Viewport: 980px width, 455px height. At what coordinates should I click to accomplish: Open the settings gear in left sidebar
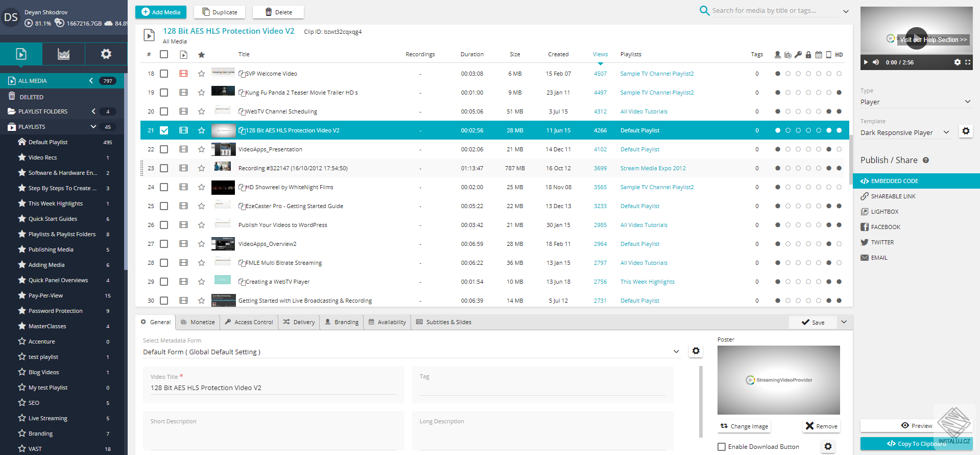(106, 54)
